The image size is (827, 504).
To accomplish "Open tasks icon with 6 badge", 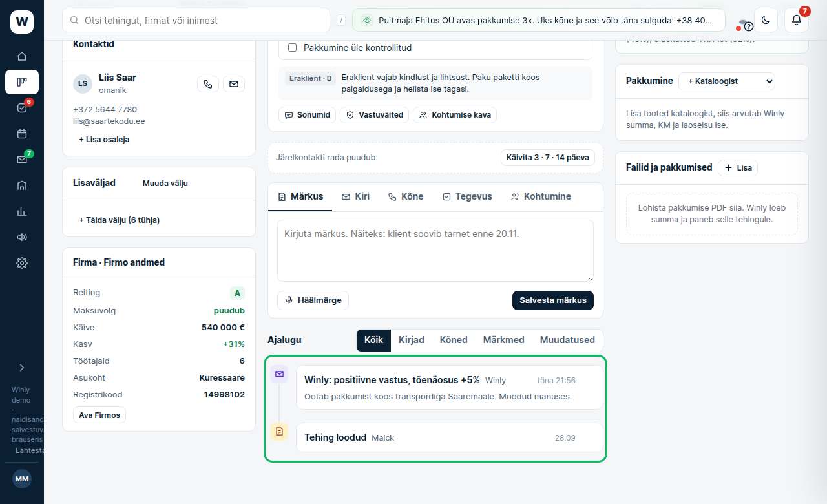I will click(22, 108).
